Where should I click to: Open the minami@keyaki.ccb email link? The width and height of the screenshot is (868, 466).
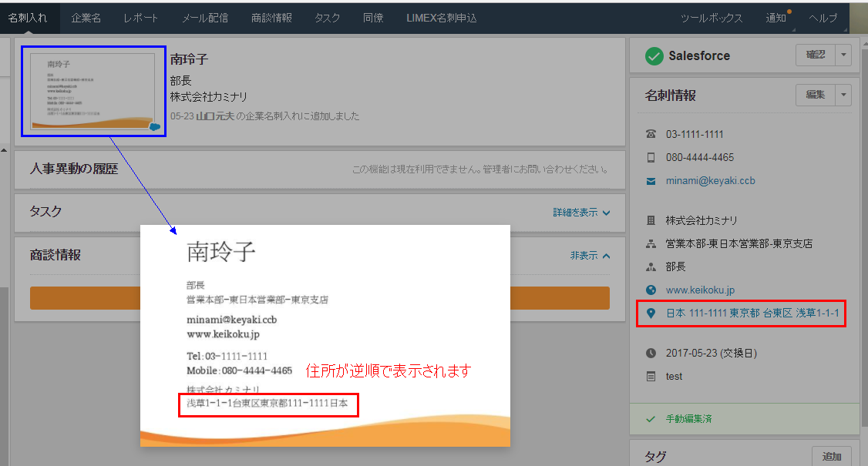click(710, 181)
